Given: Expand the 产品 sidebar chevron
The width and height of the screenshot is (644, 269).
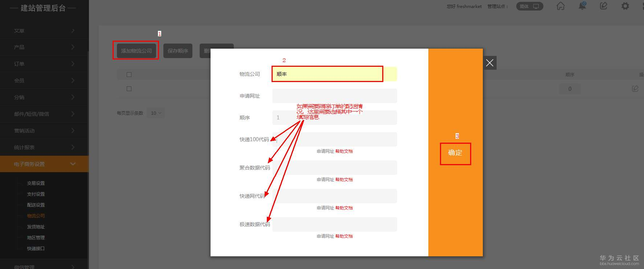Looking at the screenshot, I should coord(73,47).
